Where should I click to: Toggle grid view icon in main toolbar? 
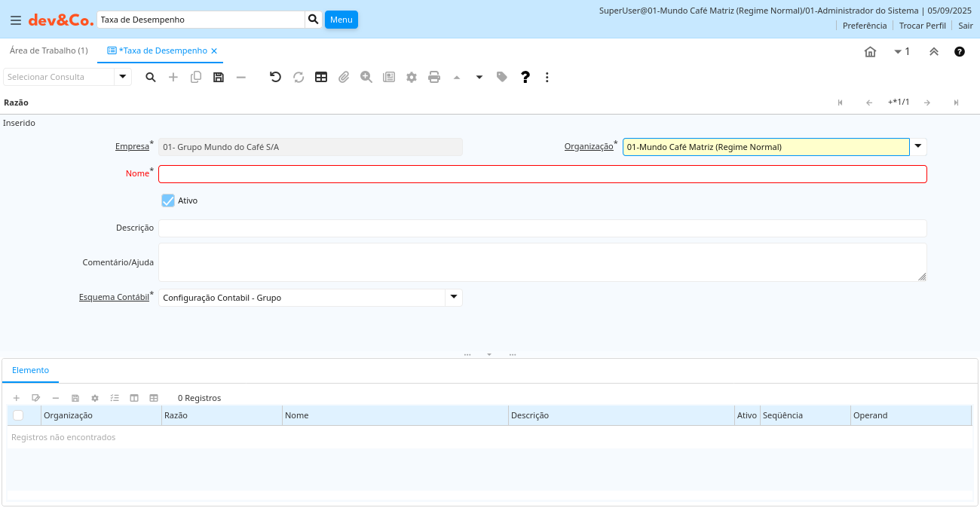coord(321,77)
